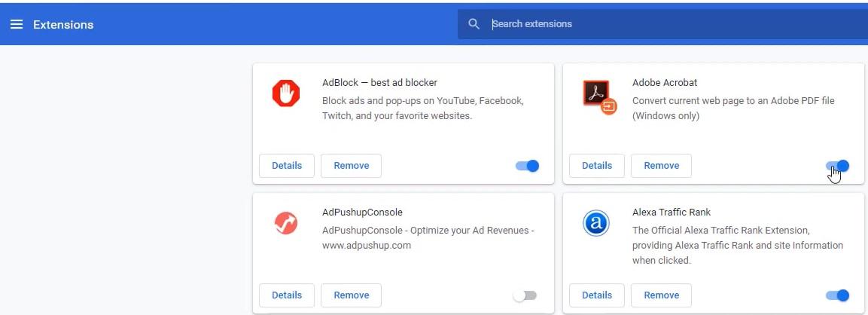Open Details for Adobe Acrobat
Viewport: 868px width, 315px height.
pyautogui.click(x=596, y=166)
